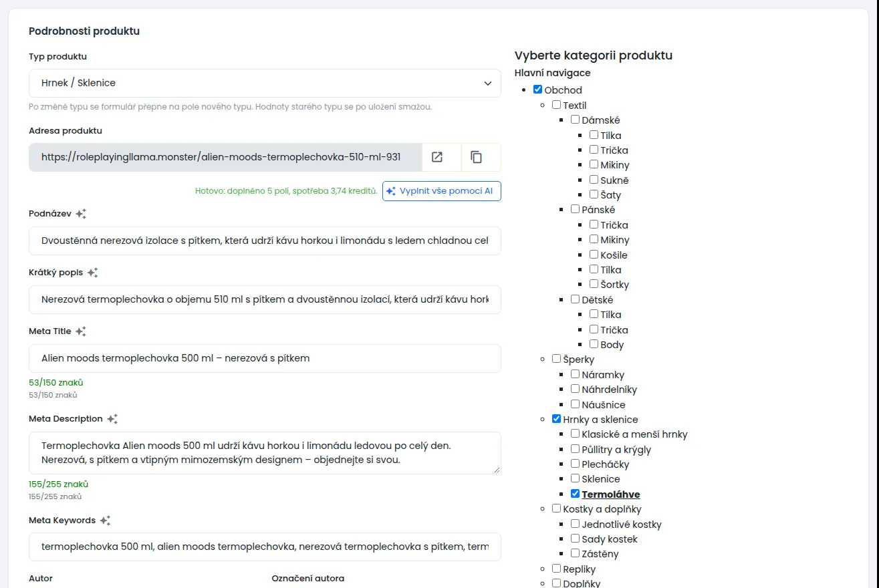Generate Meta Description with AI sparkle icon
This screenshot has height=588, width=879.
tap(112, 419)
